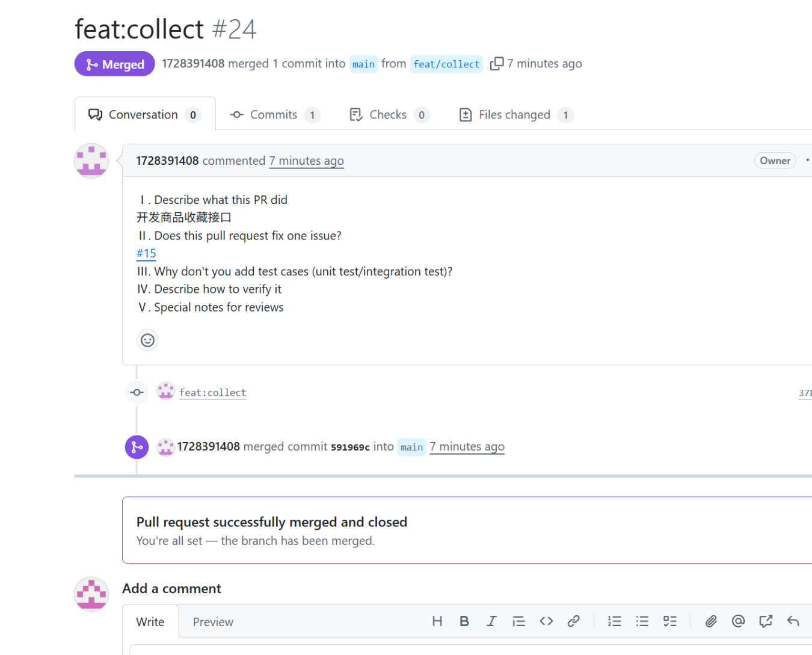This screenshot has width=812, height=655.
Task: Add an emoji reaction to the comment
Action: (x=147, y=340)
